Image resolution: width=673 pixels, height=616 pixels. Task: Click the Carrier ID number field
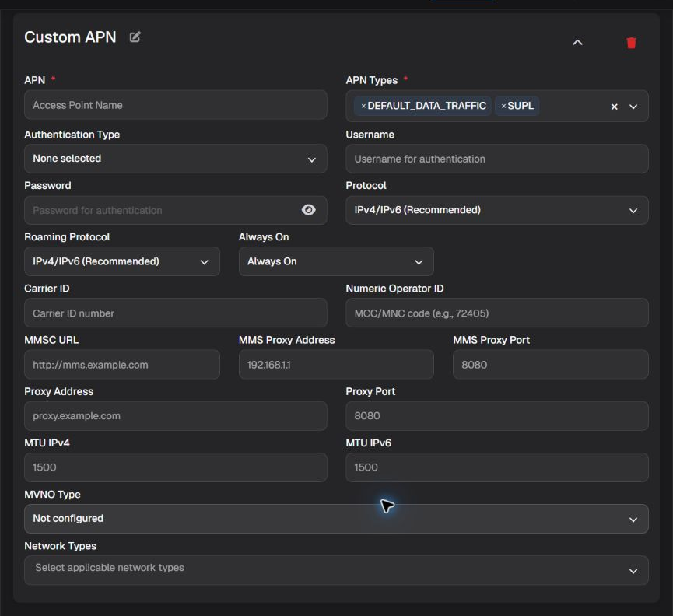pyautogui.click(x=176, y=313)
